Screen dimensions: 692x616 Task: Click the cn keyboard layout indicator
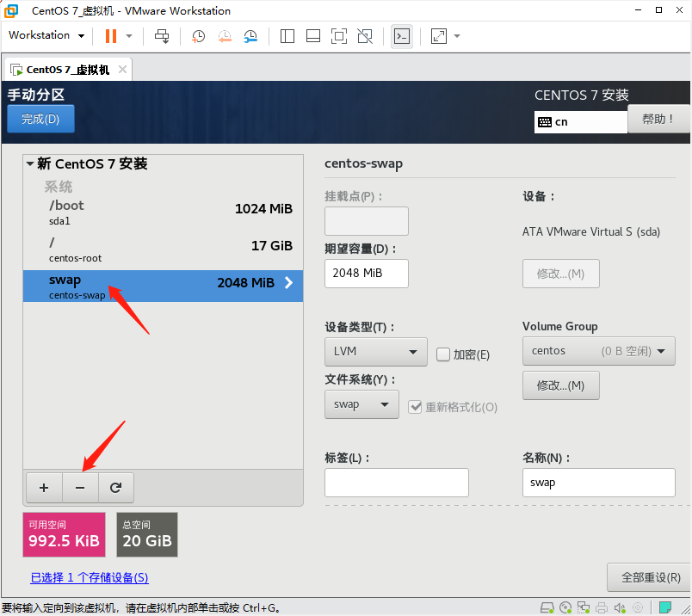pos(581,122)
